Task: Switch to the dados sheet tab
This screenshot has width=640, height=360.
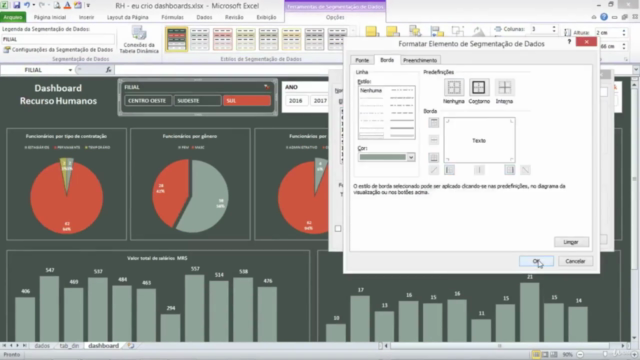Action: coord(42,346)
